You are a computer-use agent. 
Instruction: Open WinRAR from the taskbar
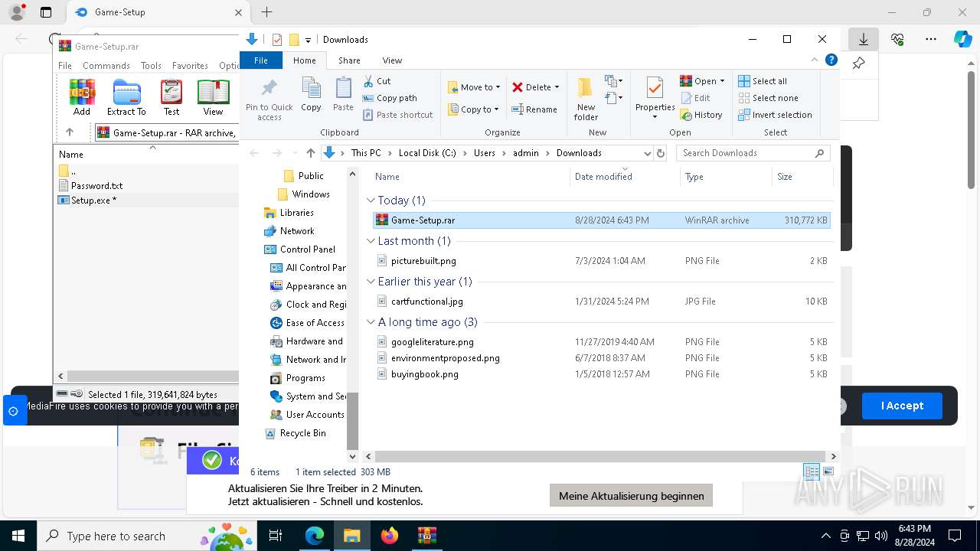426,536
